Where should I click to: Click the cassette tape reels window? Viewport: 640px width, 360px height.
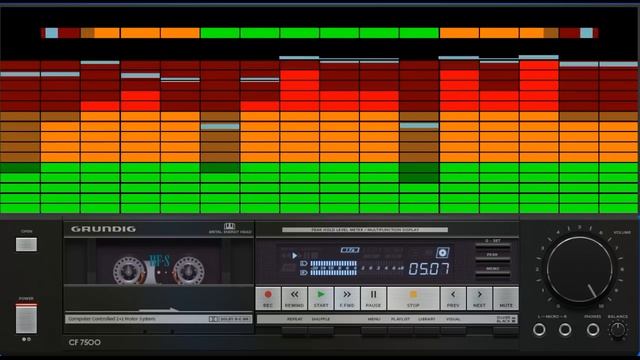[159, 262]
